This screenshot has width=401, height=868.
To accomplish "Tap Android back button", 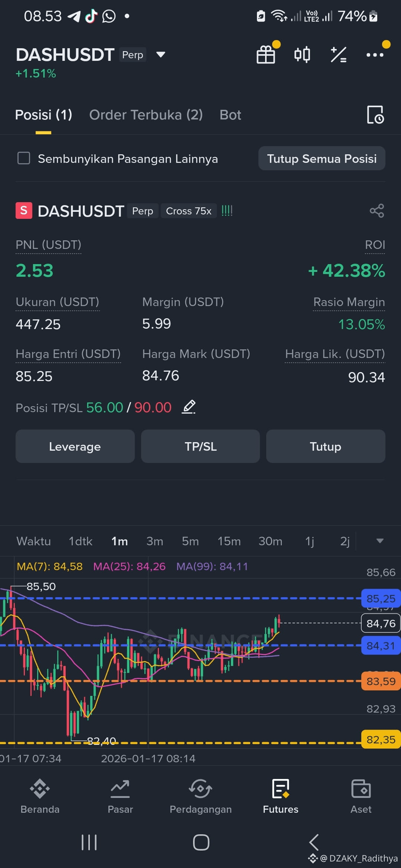I will tap(314, 842).
